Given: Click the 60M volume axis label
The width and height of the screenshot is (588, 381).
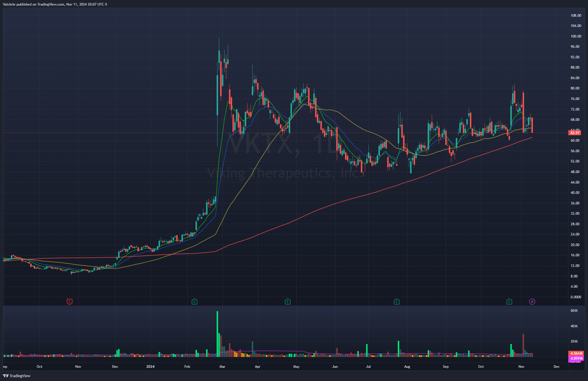Looking at the screenshot, I should pos(574,311).
